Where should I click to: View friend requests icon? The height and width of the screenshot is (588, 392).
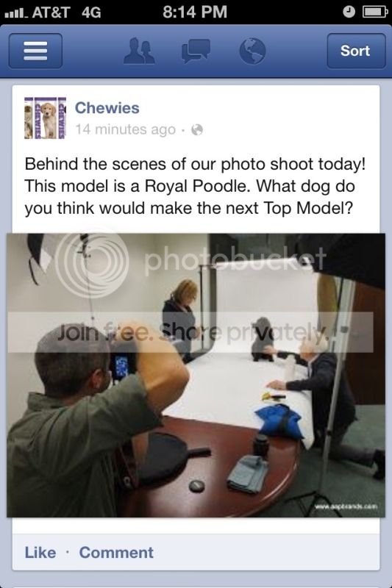(139, 51)
